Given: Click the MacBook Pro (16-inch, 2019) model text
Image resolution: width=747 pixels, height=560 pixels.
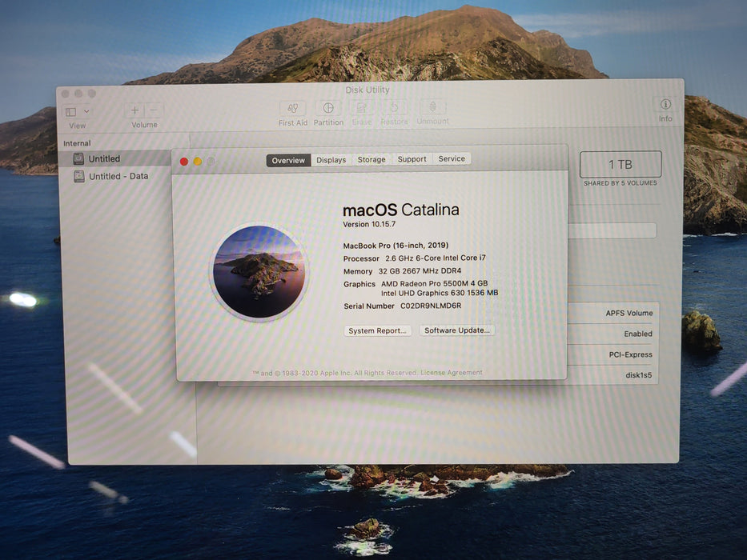Looking at the screenshot, I should [396, 246].
